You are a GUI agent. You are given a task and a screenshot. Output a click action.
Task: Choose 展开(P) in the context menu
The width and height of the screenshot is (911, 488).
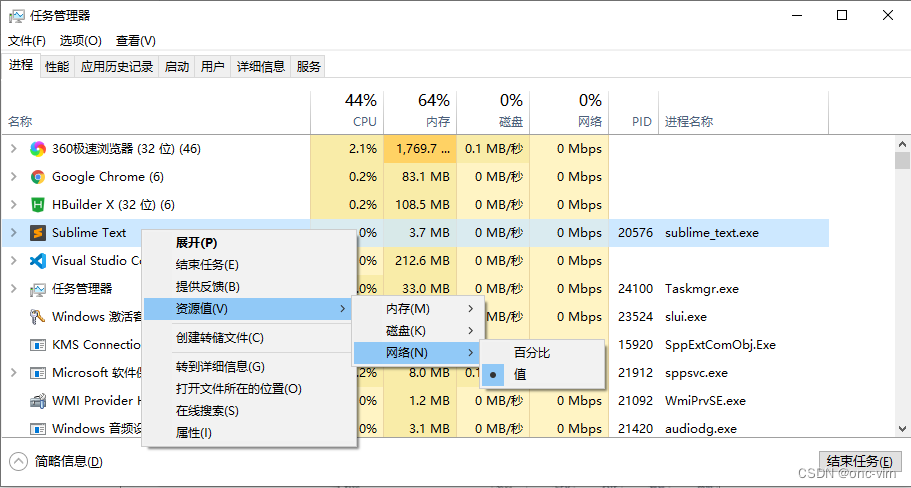249,243
